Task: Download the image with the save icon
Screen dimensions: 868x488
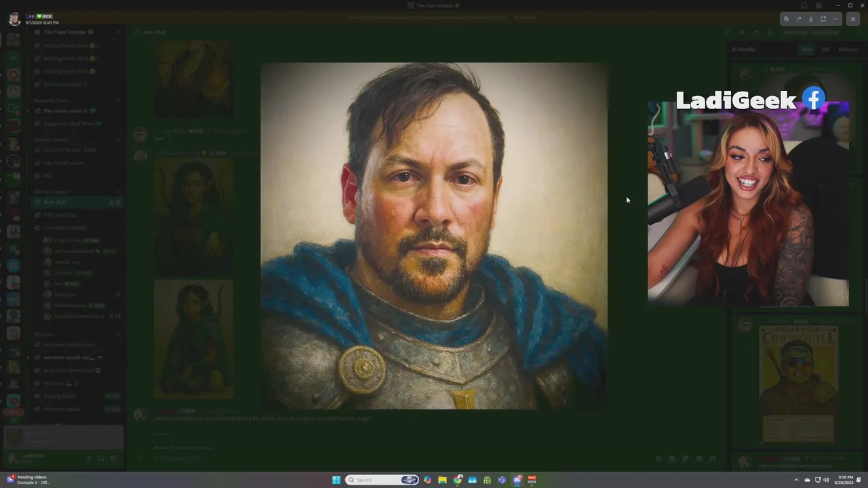Action: (x=810, y=19)
